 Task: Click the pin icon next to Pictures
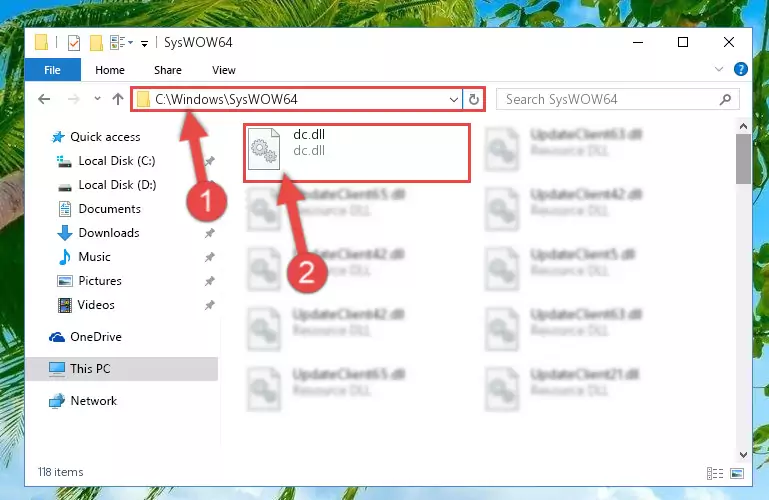[210, 281]
